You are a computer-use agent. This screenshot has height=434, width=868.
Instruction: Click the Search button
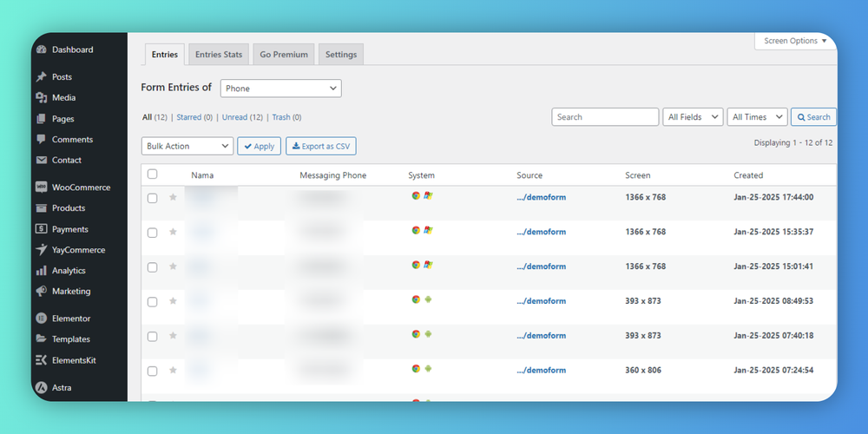tap(813, 117)
